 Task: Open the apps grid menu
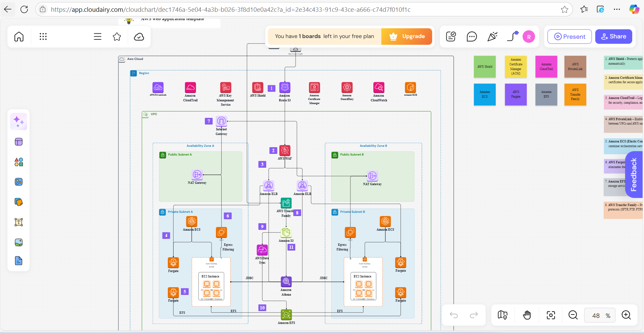pyautogui.click(x=43, y=36)
